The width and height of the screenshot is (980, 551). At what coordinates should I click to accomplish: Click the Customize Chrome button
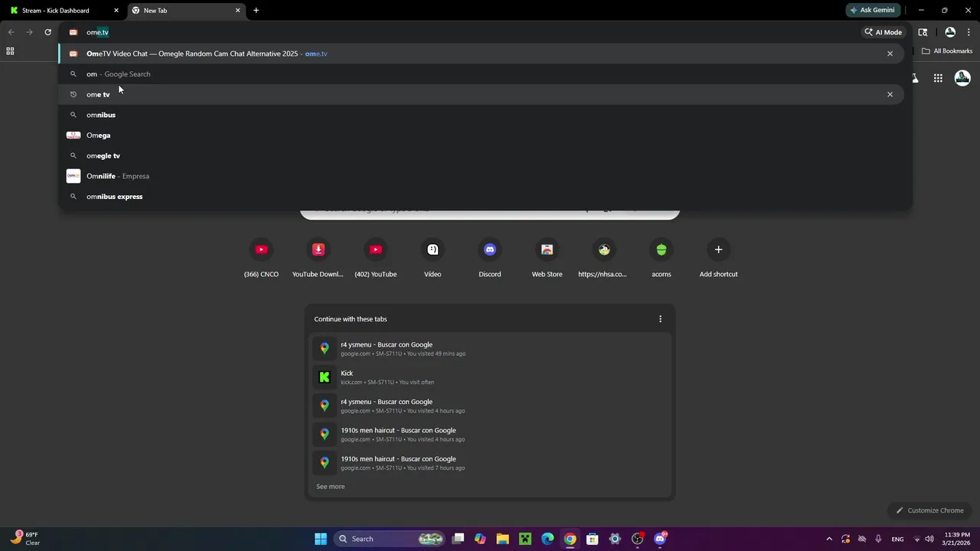pyautogui.click(x=929, y=510)
